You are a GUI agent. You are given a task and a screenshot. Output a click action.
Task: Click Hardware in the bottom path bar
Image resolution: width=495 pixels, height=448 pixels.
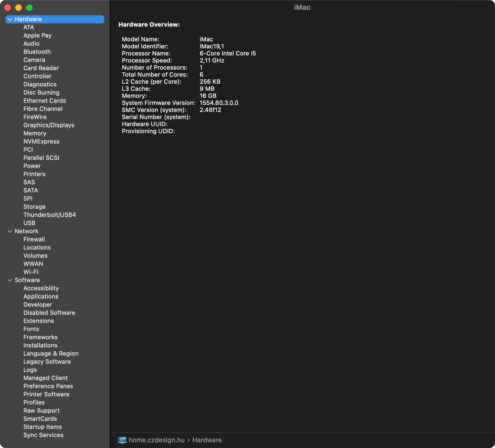coord(207,440)
